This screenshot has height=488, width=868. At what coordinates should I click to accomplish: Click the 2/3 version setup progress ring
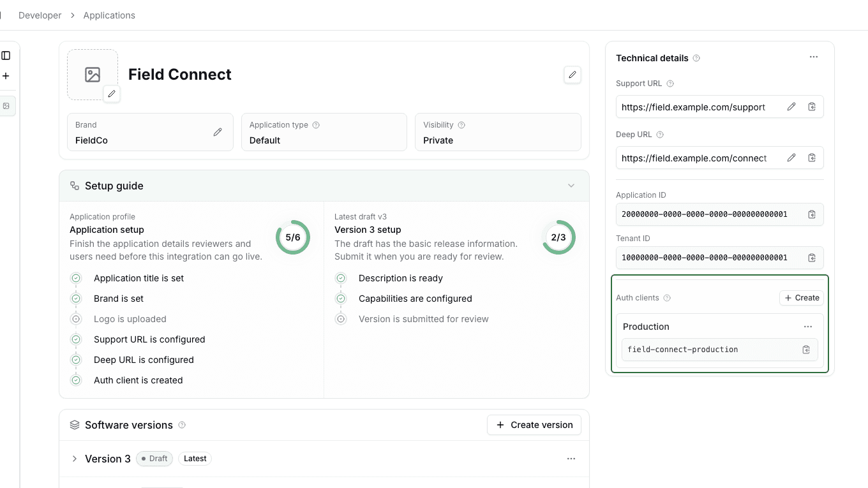558,237
